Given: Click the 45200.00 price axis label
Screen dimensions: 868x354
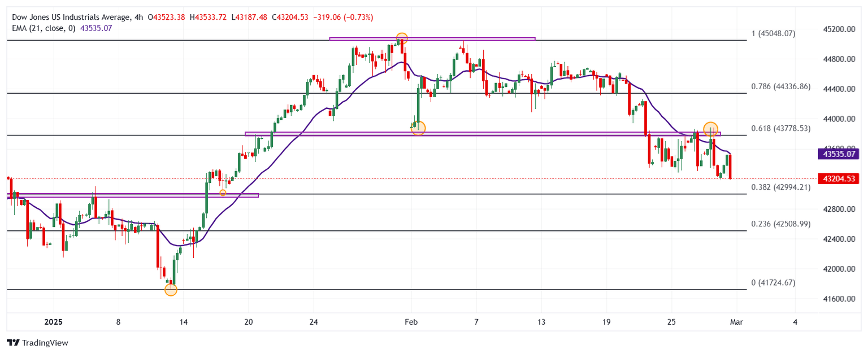Looking at the screenshot, I should pos(839,29).
